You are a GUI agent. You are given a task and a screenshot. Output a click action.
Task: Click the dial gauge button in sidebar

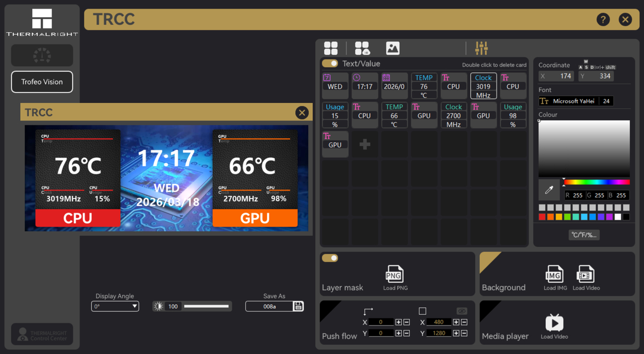(x=42, y=55)
